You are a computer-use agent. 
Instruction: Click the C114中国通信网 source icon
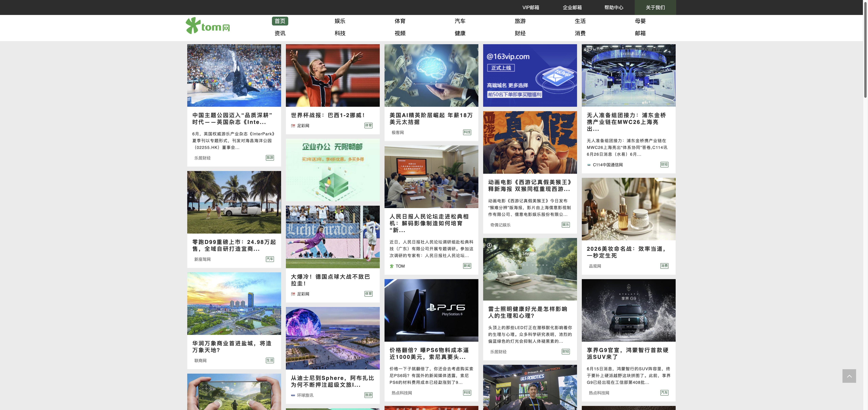tap(589, 165)
